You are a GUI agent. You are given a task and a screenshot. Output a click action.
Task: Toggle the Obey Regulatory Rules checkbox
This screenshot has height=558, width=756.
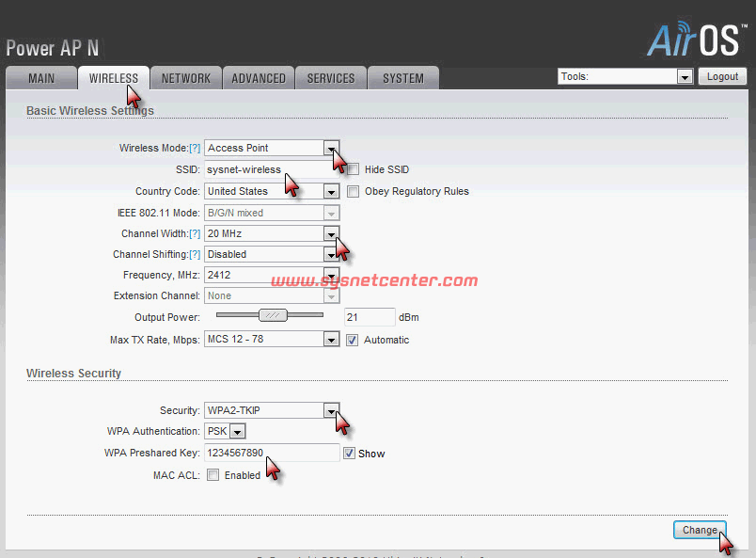354,192
